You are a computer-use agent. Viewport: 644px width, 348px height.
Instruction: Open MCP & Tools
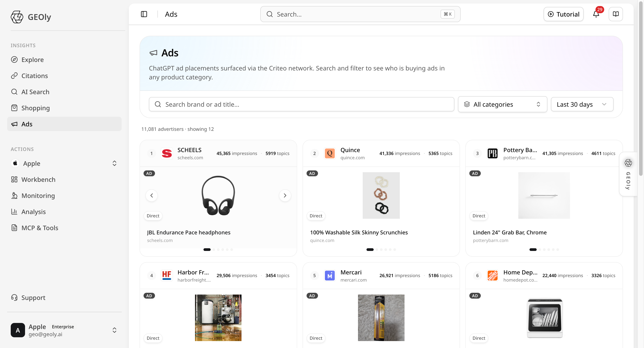[64, 228]
